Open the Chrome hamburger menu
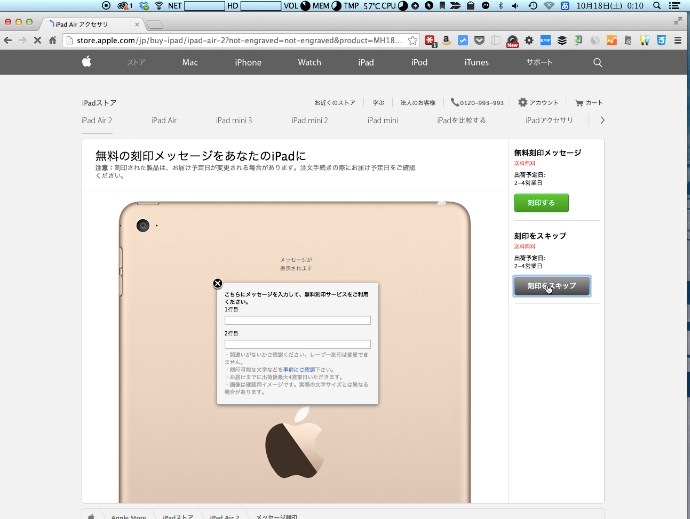690x519 pixels. (678, 40)
